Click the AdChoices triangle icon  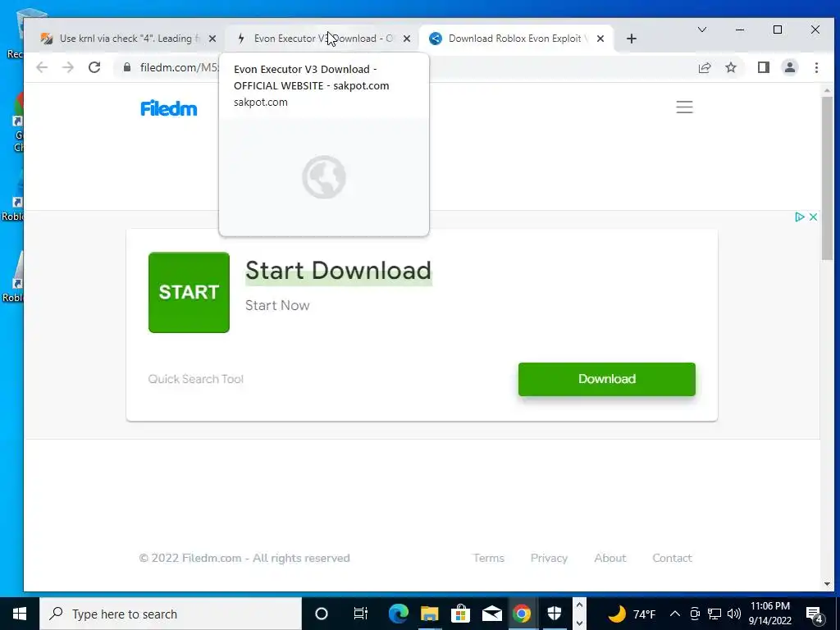tap(799, 217)
